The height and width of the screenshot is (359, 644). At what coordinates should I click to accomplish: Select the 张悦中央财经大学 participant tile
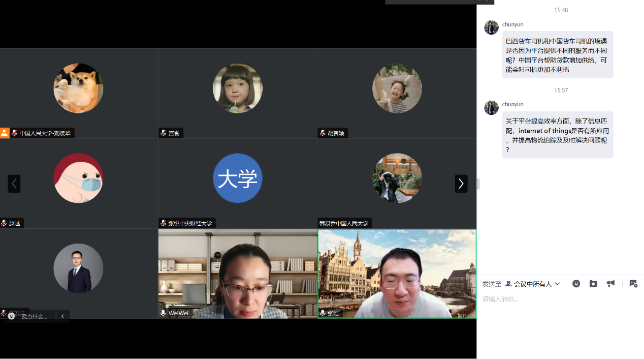pos(238,184)
